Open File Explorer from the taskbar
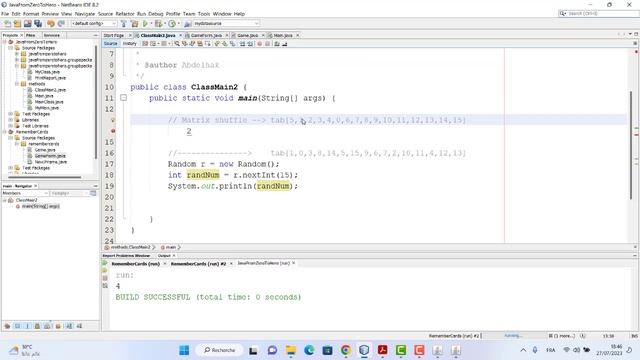Viewport: 640px width, 360px height. click(x=291, y=350)
